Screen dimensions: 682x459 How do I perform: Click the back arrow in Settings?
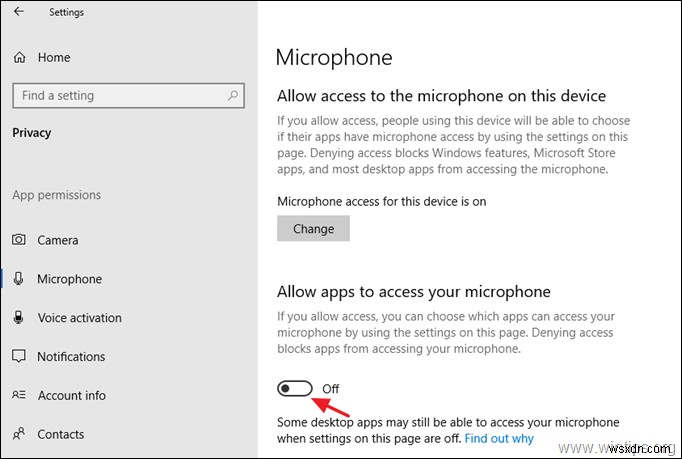tap(18, 11)
